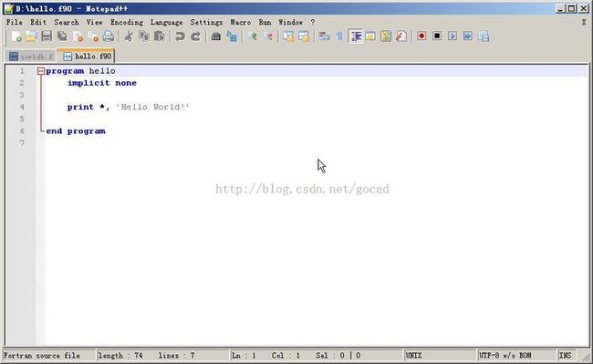This screenshot has height=364, width=593.
Task: Click the Paste clipboard toolbar icon
Action: [160, 36]
